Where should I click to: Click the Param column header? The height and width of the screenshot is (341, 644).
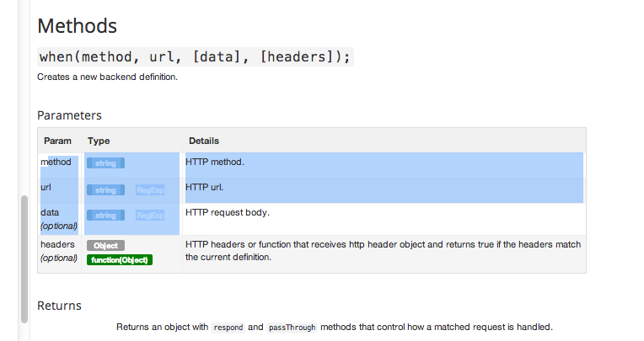57,141
